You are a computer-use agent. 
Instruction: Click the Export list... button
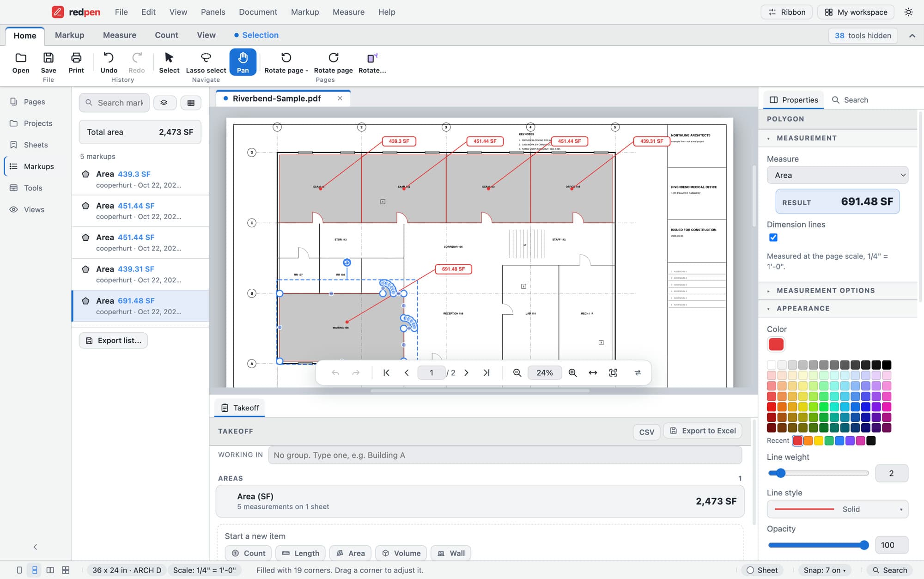[113, 341]
